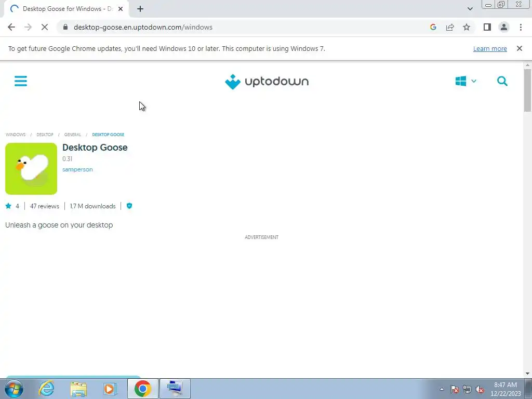Viewport: 532px width, 399px height.
Task: Click the Uptodown logo
Action: coord(267,82)
